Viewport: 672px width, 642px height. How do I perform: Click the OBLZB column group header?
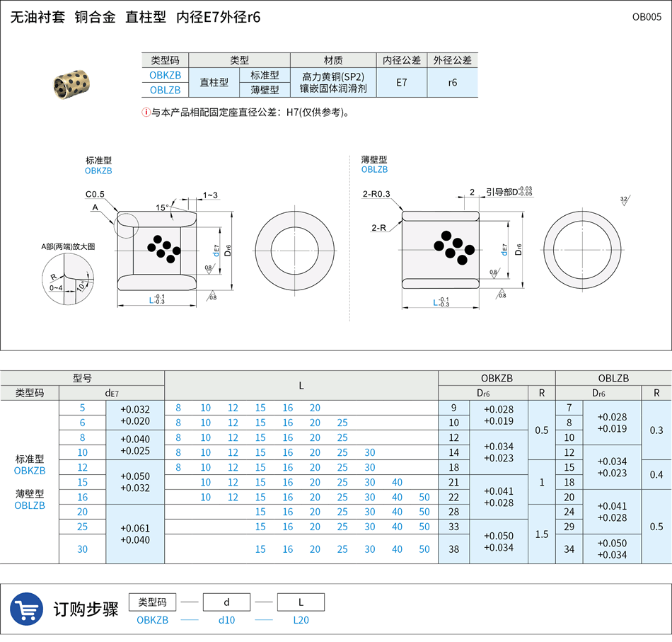coord(614,378)
